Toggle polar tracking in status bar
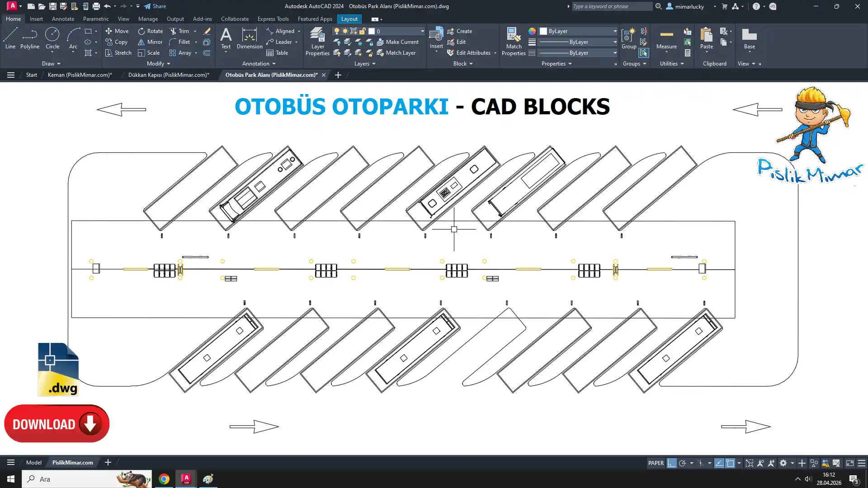 click(682, 463)
